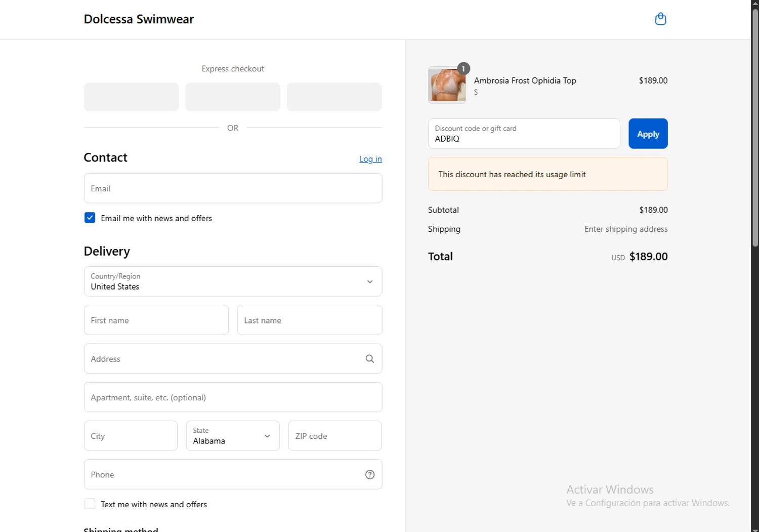Check Text me with news and offers
Screen dimensions: 759x532
point(90,504)
